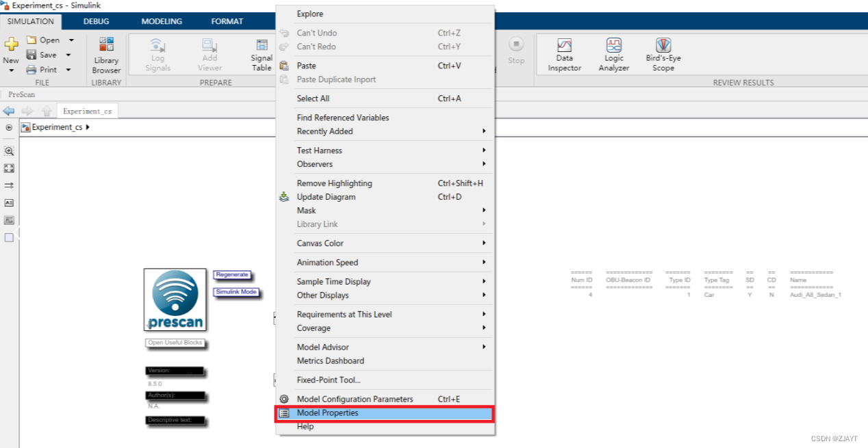Viewport: 868px width, 448px height.
Task: Click the Hide/Show Explorer Bar icon
Action: (x=9, y=128)
